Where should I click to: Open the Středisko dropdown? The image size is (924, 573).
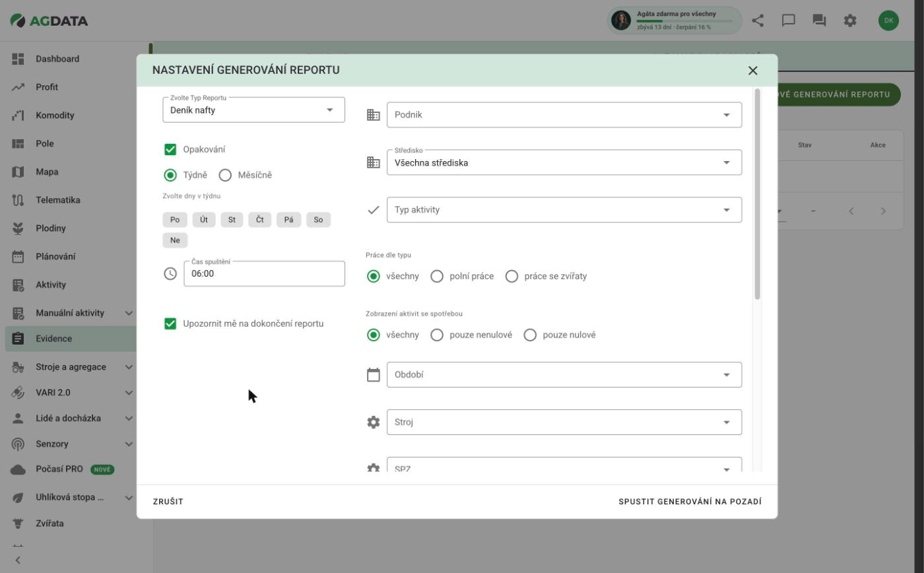click(564, 162)
